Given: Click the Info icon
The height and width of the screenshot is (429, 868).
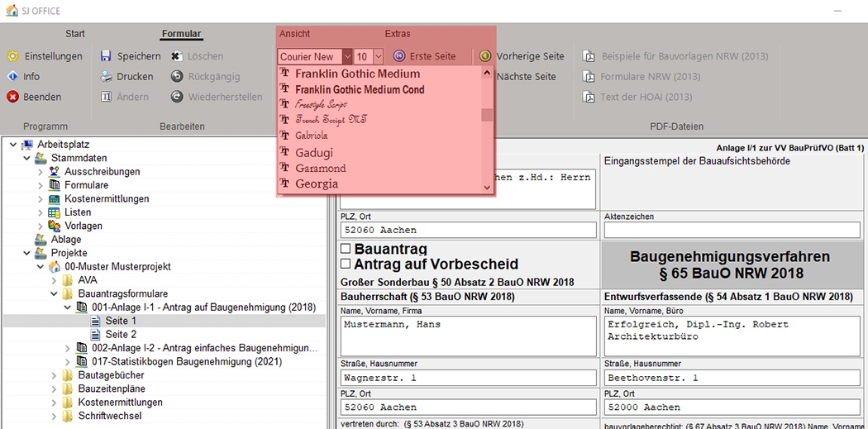Looking at the screenshot, I should click(x=12, y=76).
